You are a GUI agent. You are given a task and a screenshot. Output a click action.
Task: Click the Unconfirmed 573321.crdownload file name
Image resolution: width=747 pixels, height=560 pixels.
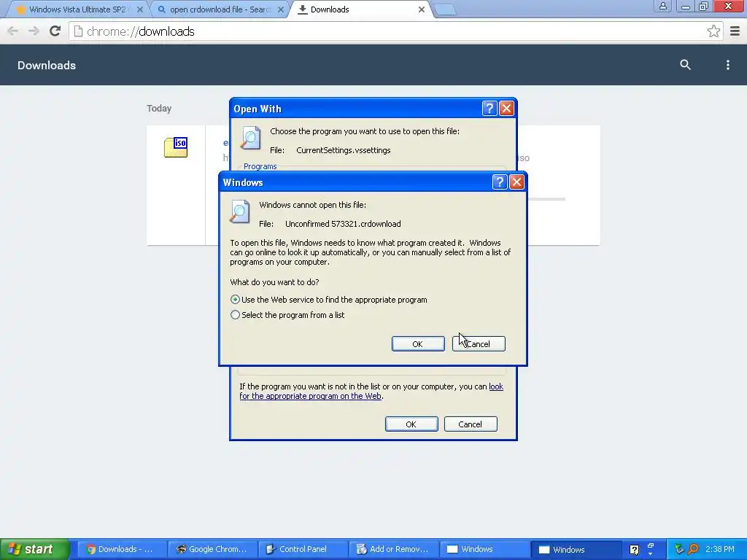coord(343,224)
